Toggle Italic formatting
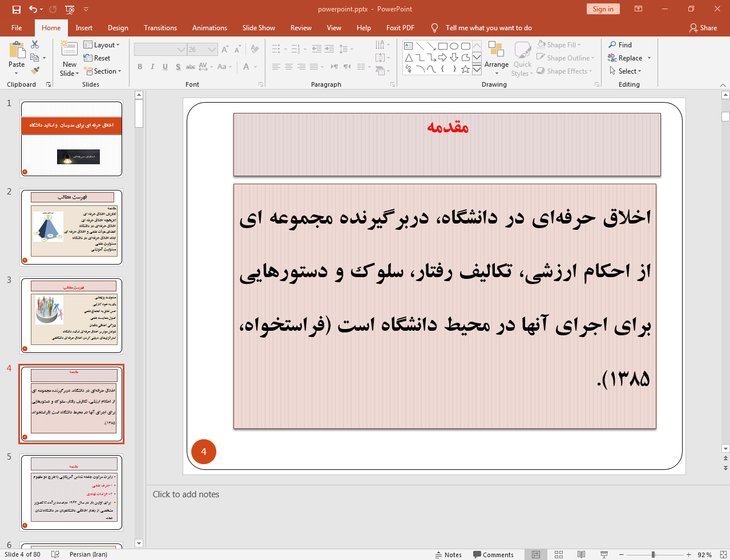The image size is (730, 560). pyautogui.click(x=152, y=67)
